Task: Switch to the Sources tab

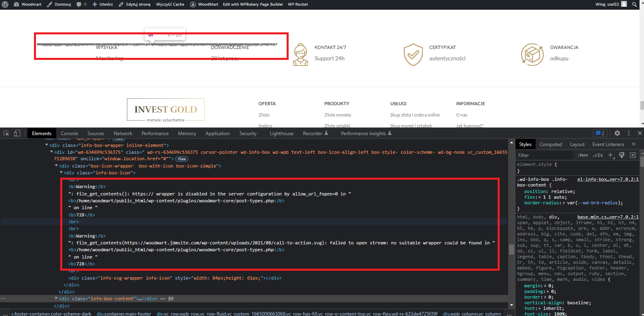Action: point(96,134)
